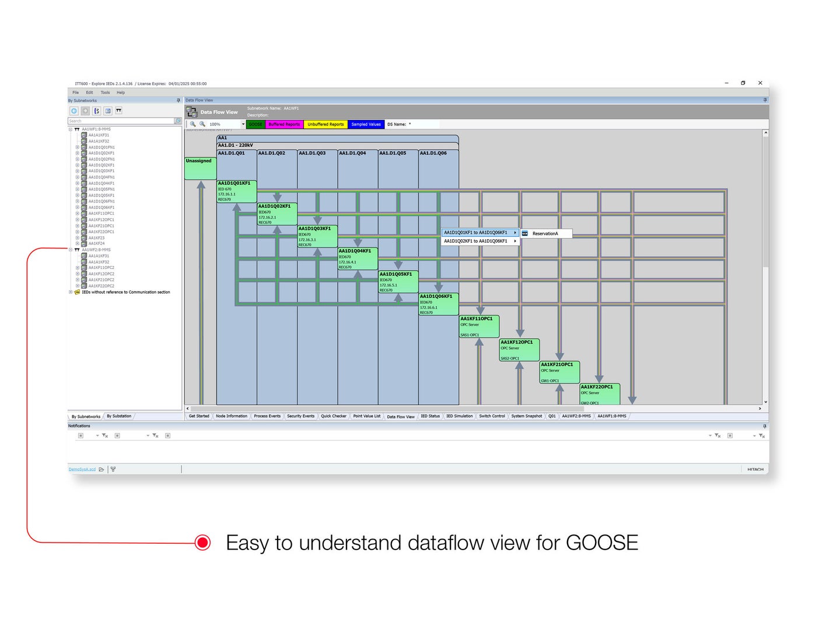The width and height of the screenshot is (840, 630).
Task: Toggle the Buffered Reports filter
Action: coord(285,124)
